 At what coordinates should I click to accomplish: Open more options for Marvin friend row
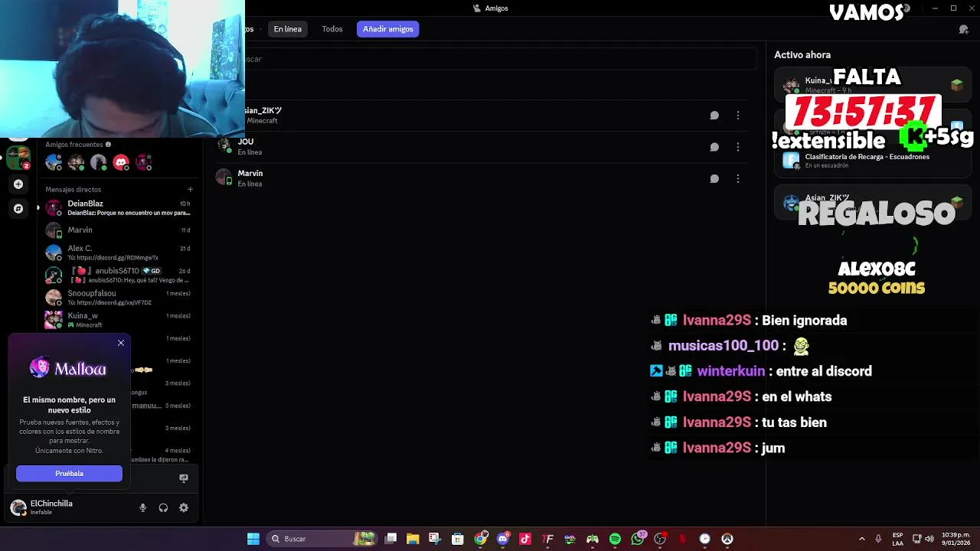pos(738,178)
